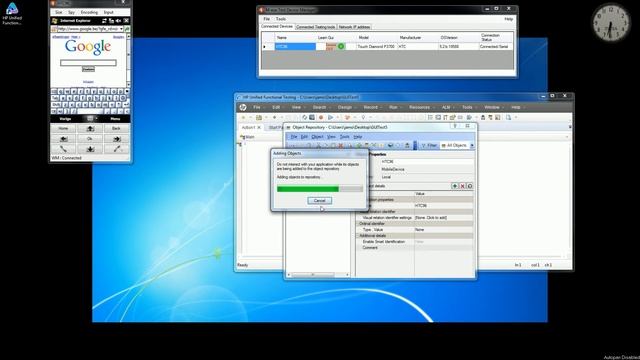640x360 pixels.
Task: Click the down arrow key on device emulator
Action: click(90, 149)
